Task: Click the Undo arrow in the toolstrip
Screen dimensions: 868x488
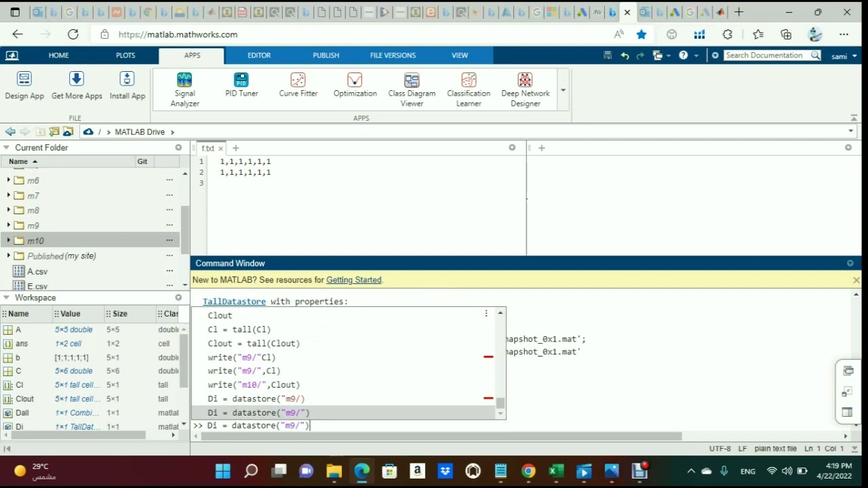Action: pos(625,56)
